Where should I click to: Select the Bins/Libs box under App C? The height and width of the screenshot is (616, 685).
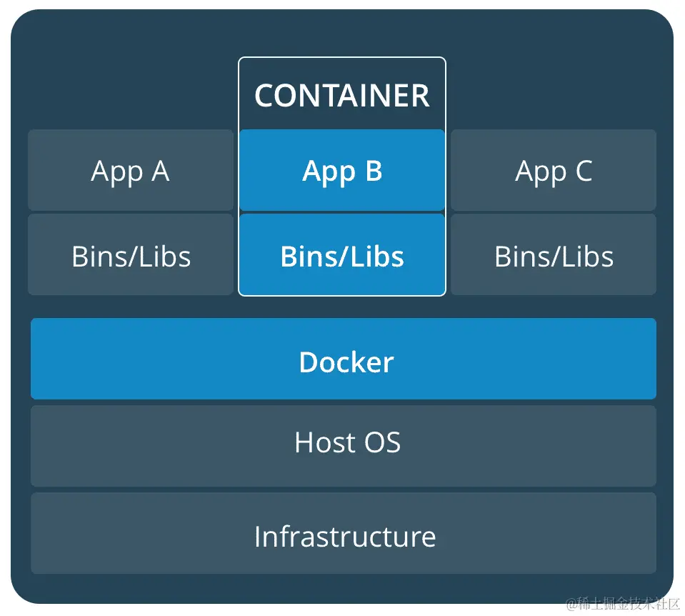click(x=554, y=255)
